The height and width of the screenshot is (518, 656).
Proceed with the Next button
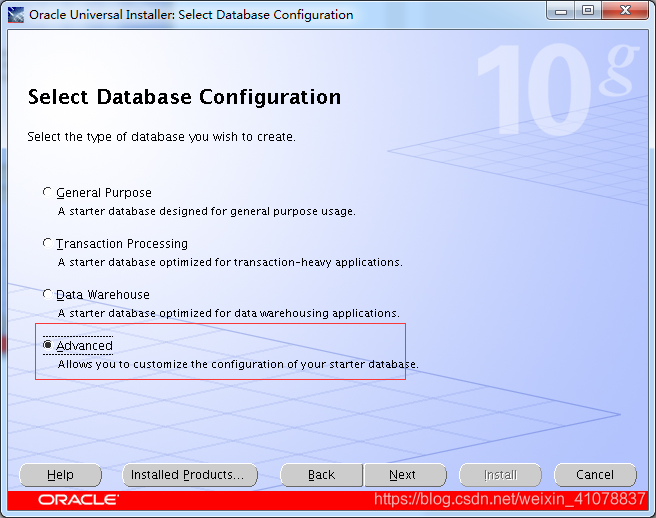tap(405, 475)
